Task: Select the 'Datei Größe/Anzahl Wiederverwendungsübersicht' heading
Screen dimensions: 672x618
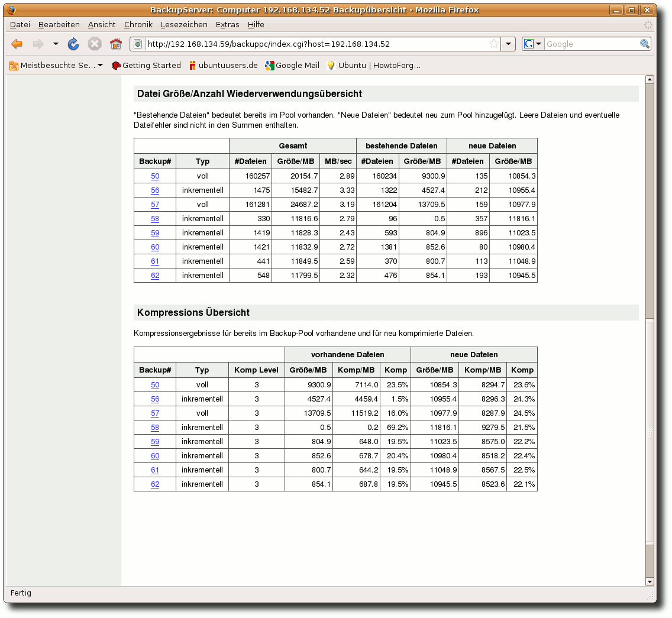Action: click(x=250, y=94)
